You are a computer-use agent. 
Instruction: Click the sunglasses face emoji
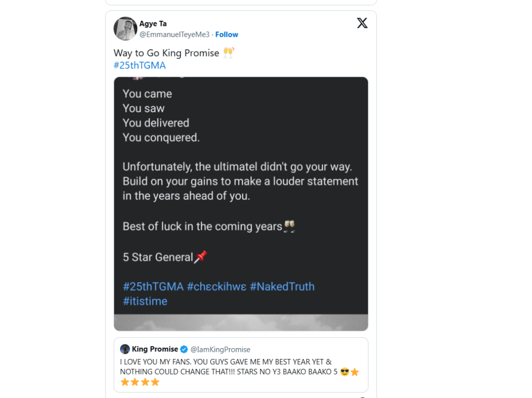coord(344,372)
